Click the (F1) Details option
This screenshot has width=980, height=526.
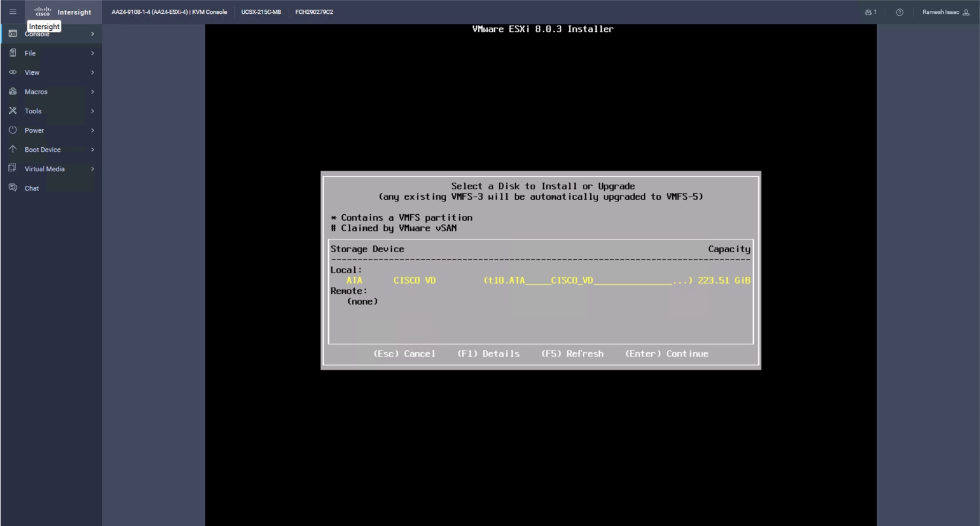tap(488, 354)
